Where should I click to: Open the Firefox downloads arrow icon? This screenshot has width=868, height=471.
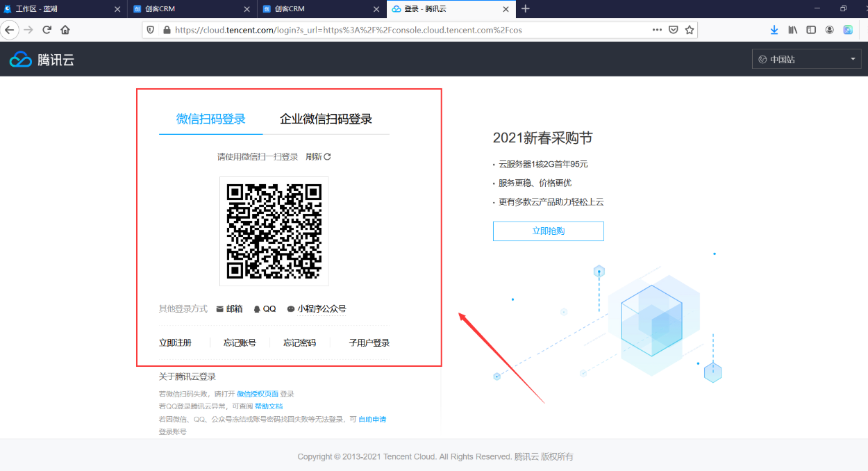coord(774,30)
